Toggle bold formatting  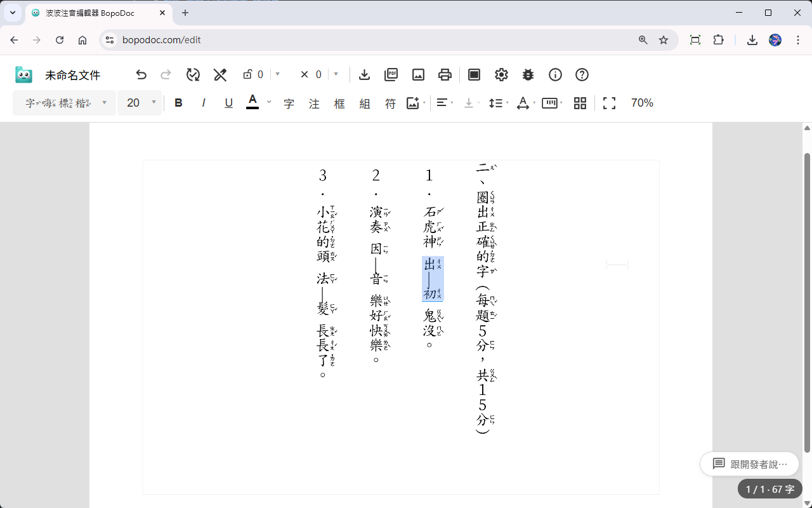pos(178,102)
